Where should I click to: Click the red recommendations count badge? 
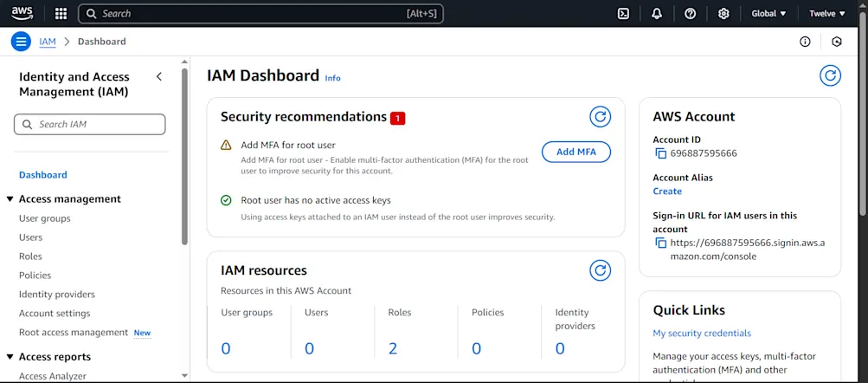397,118
